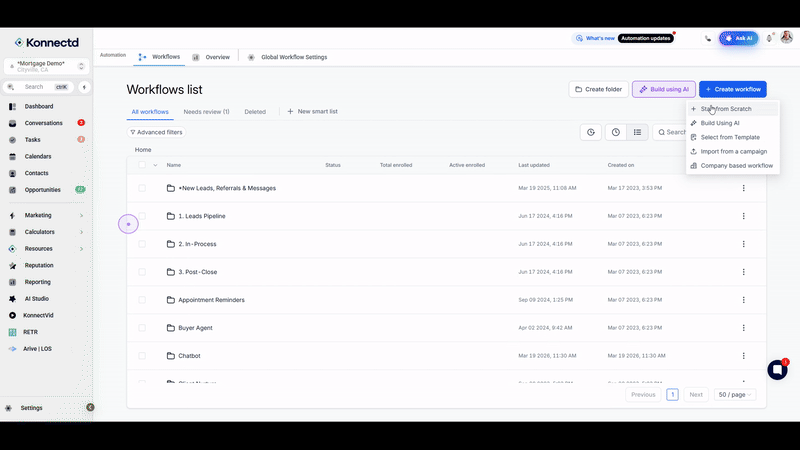Open Calendars from the sidebar
Screen dimensions: 800x450
(x=38, y=157)
